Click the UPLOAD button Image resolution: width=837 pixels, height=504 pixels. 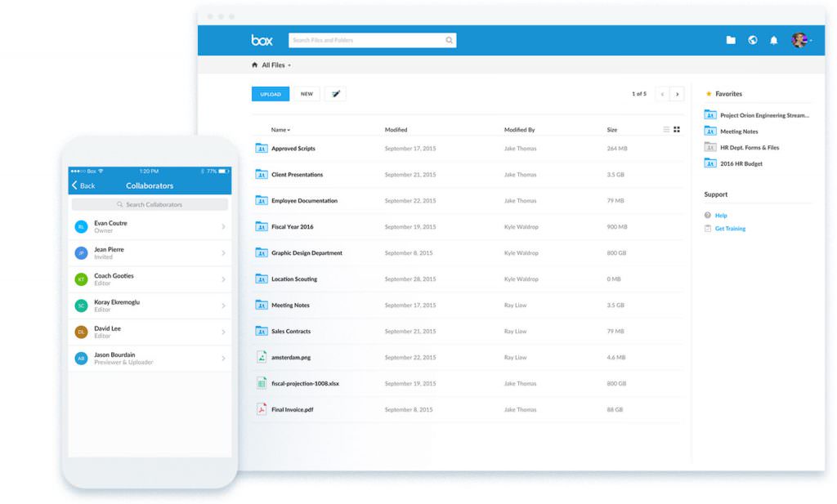point(270,93)
